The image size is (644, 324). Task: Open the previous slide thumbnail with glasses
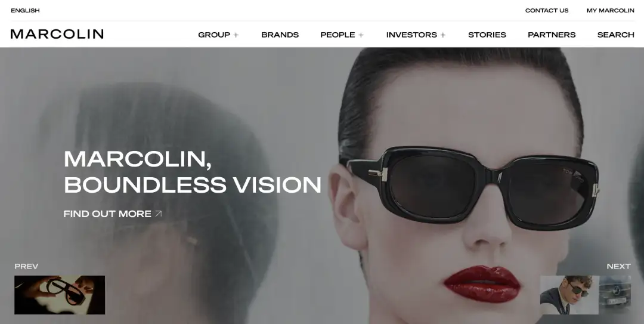coord(60,295)
